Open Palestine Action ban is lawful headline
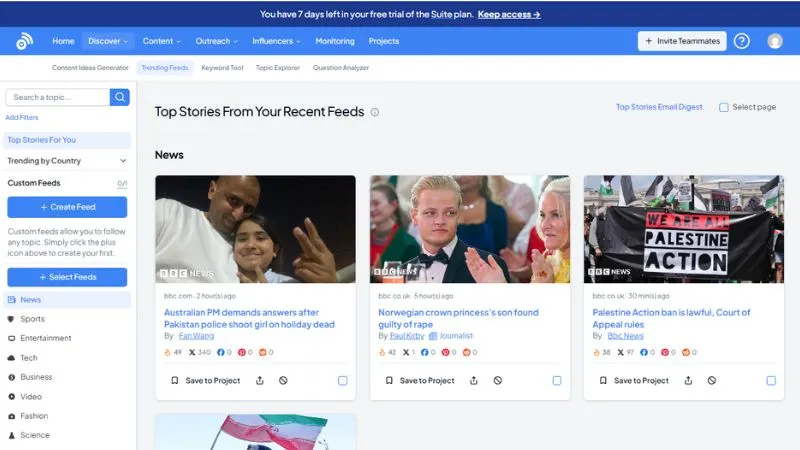The height and width of the screenshot is (450, 800). pos(671,318)
